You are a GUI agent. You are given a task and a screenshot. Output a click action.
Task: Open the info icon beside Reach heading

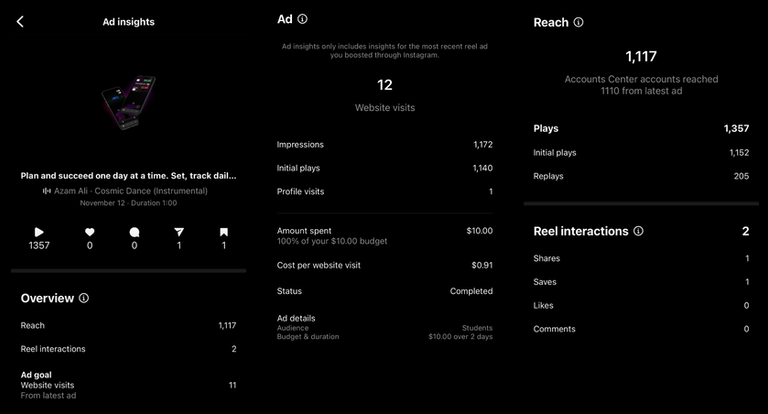579,22
